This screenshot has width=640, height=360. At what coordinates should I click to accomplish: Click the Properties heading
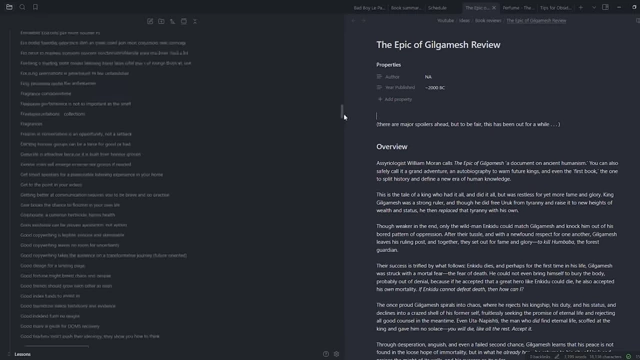(x=389, y=64)
